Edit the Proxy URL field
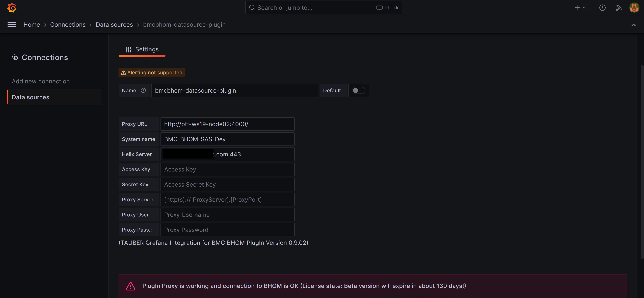Viewport: 644px width, 298px height. [x=228, y=124]
